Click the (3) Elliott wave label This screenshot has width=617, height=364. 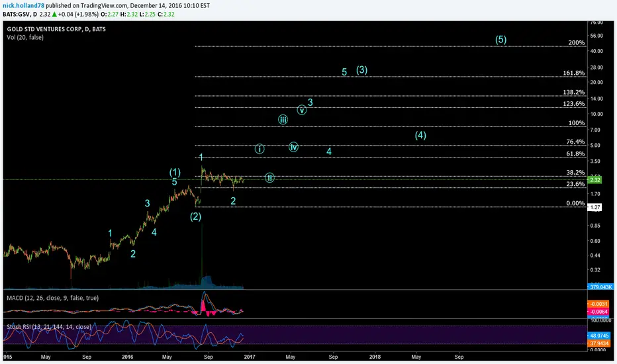coord(362,70)
